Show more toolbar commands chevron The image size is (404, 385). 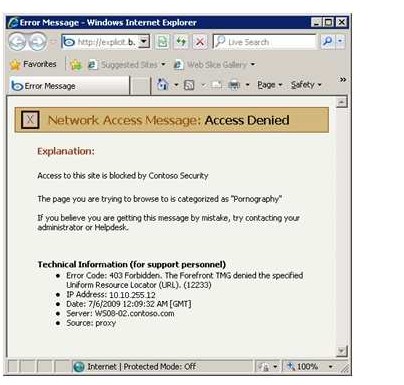pyautogui.click(x=343, y=79)
